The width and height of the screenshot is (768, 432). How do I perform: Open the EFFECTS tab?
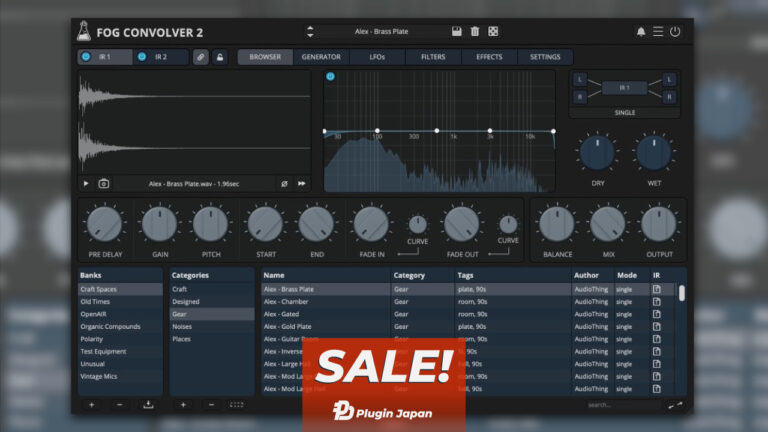point(489,57)
